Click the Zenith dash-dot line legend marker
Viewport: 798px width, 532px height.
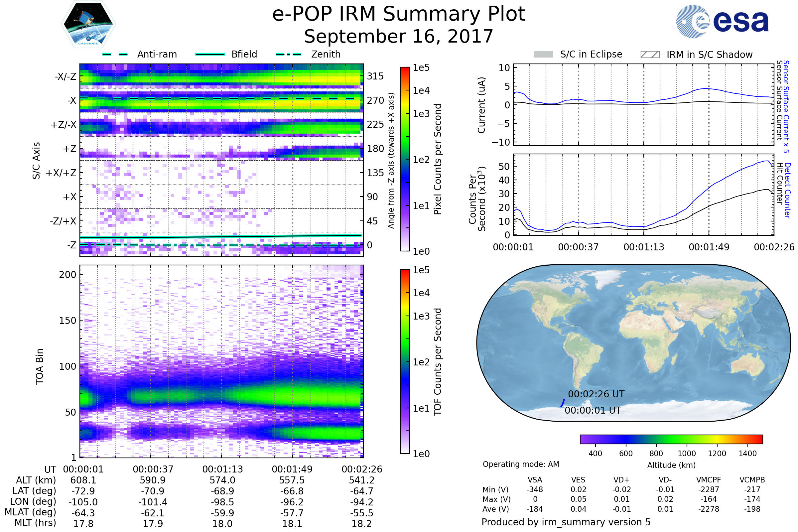288,54
